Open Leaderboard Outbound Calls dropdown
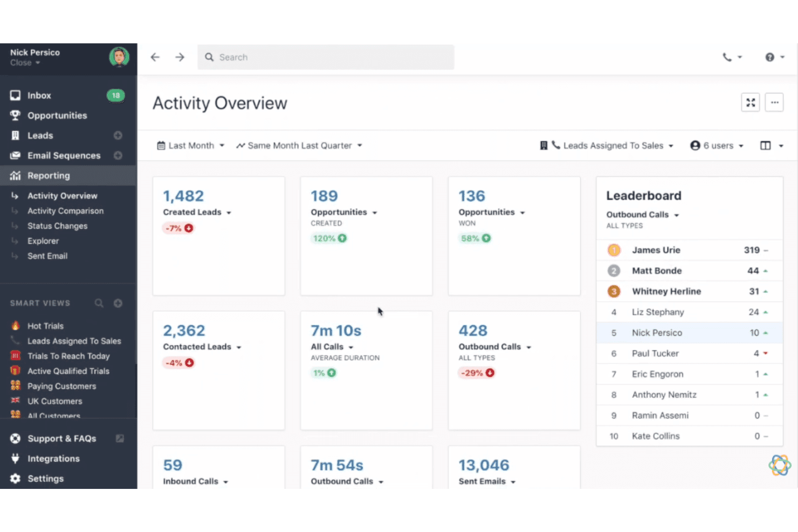The image size is (798, 532). [x=643, y=215]
